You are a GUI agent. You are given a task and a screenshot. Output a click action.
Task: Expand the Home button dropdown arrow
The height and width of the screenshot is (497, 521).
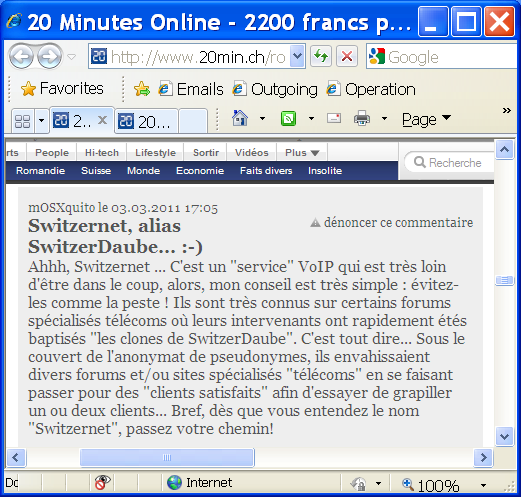tap(262, 118)
